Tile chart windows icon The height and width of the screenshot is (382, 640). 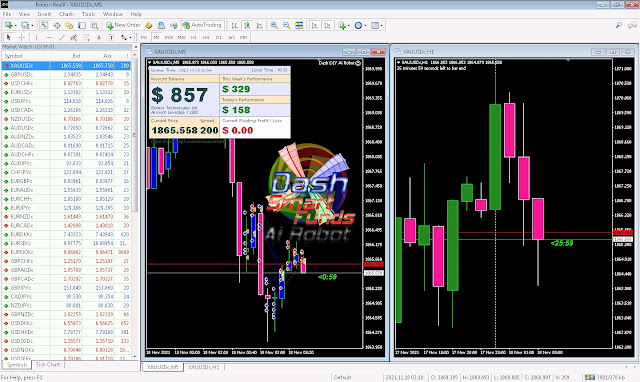click(299, 25)
